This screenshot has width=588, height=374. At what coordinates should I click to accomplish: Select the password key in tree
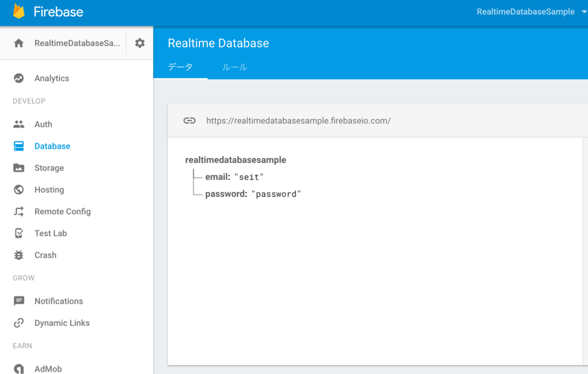pyautogui.click(x=226, y=194)
